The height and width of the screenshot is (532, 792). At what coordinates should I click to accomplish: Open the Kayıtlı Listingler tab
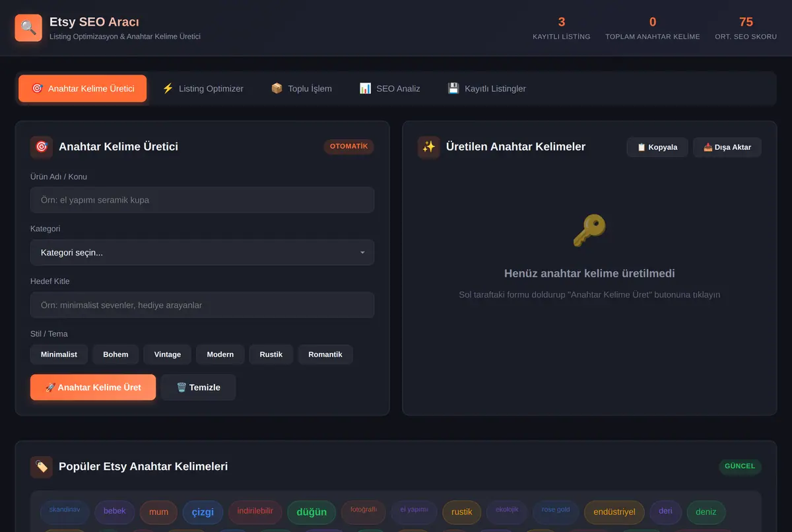pos(487,88)
